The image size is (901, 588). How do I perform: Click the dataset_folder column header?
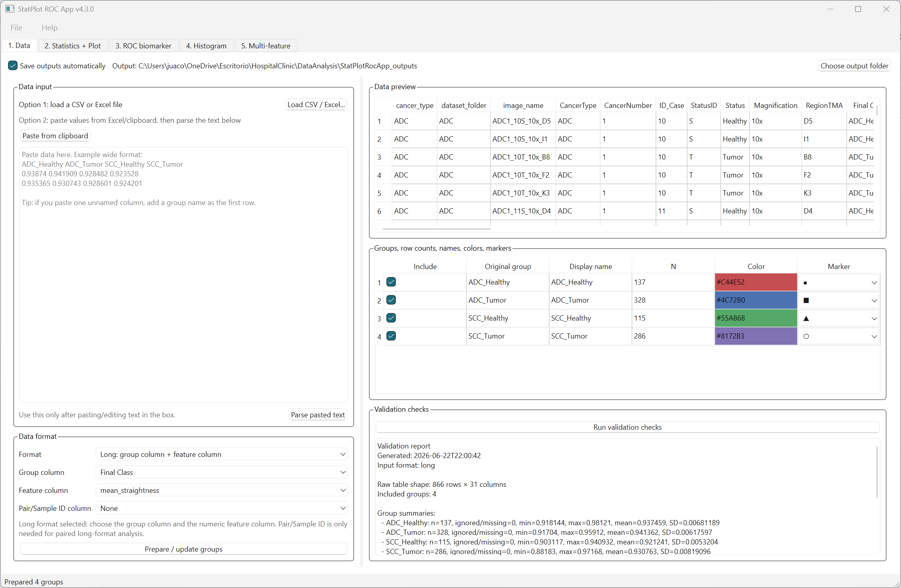[x=464, y=106]
